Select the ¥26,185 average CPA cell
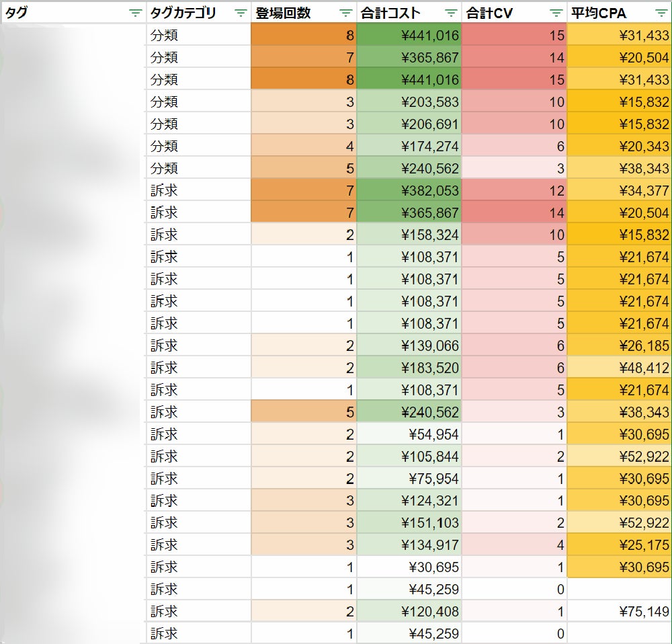 click(620, 346)
